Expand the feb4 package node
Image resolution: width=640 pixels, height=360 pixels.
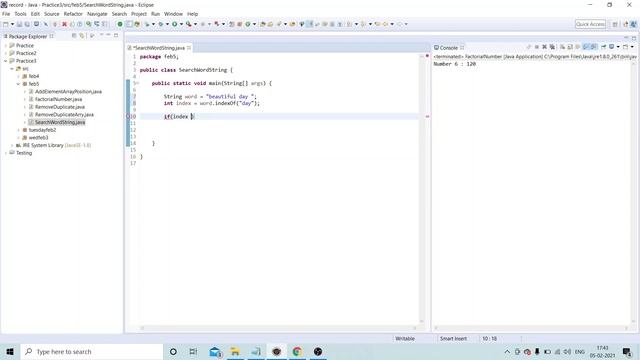(19, 76)
